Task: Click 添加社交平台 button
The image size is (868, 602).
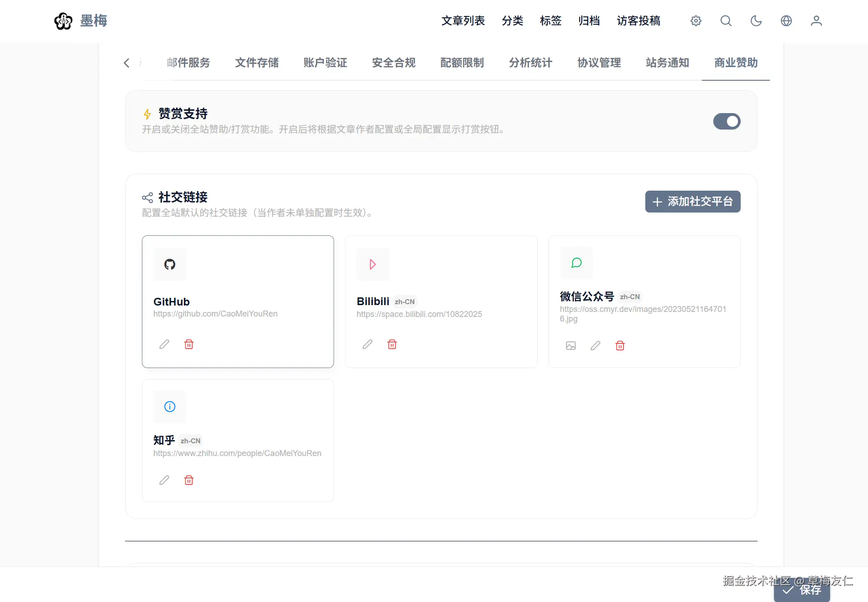Action: [693, 202]
